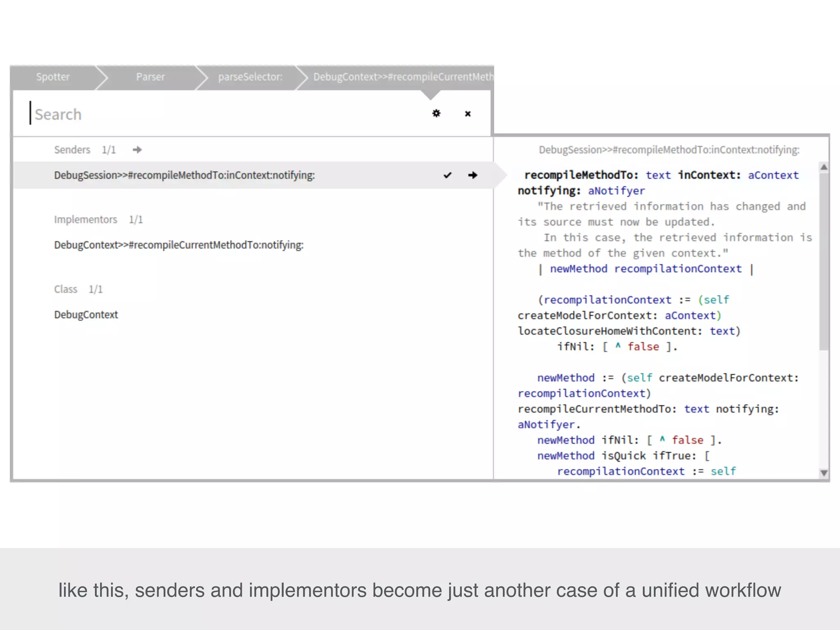Select the DebugContext>>#recompileCurrentMethodTo:notifying: implementor row

pos(253,245)
